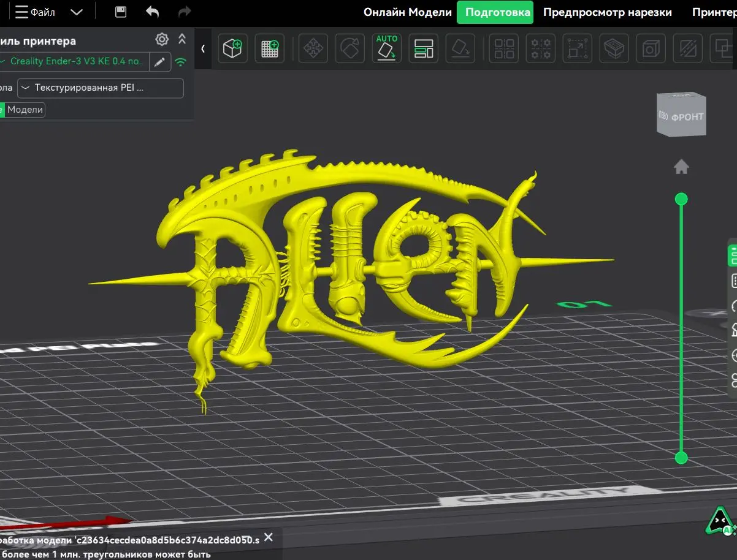Open the Текстурированная PEI plate type dropdown
Image resolution: width=737 pixels, height=560 pixels.
tap(101, 88)
